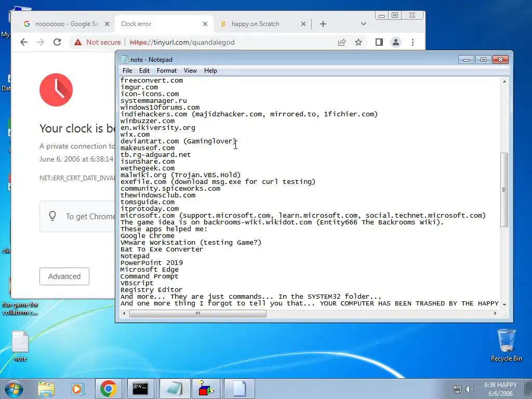Click the line 'freeconvert.com' in Notepad
The width and height of the screenshot is (532, 399).
coord(152,81)
